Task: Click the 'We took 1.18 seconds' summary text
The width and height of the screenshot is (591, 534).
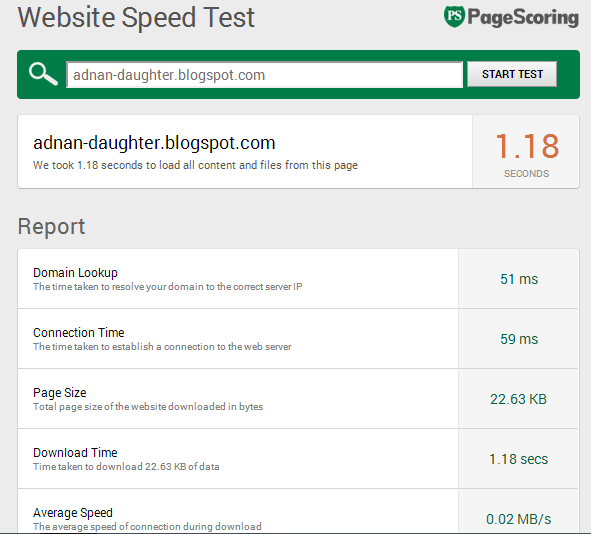Action: click(x=195, y=165)
